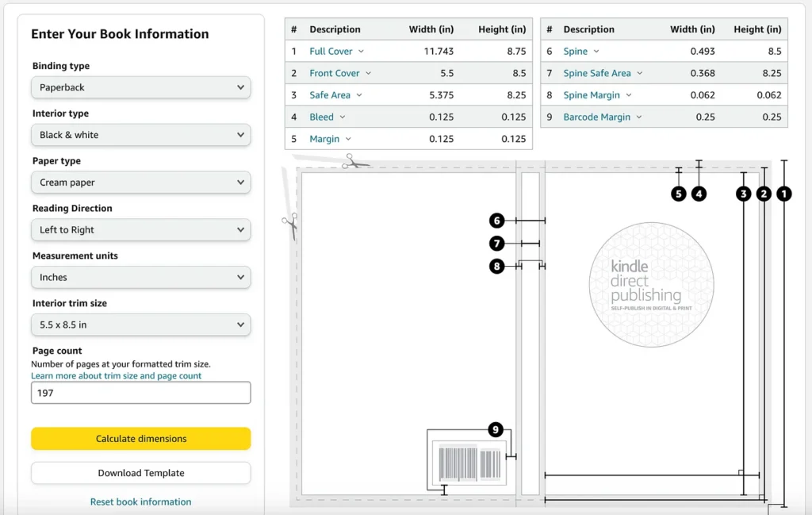Click diagram marker number 3
This screenshot has width=812, height=515.
[744, 194]
